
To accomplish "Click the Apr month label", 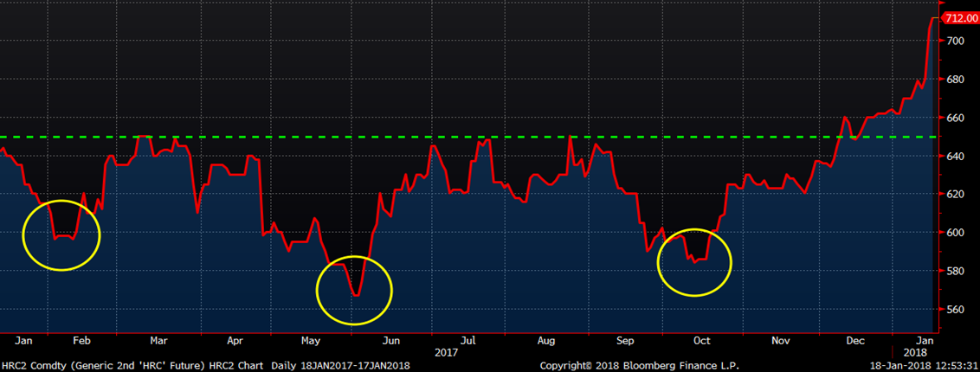I will (235, 340).
